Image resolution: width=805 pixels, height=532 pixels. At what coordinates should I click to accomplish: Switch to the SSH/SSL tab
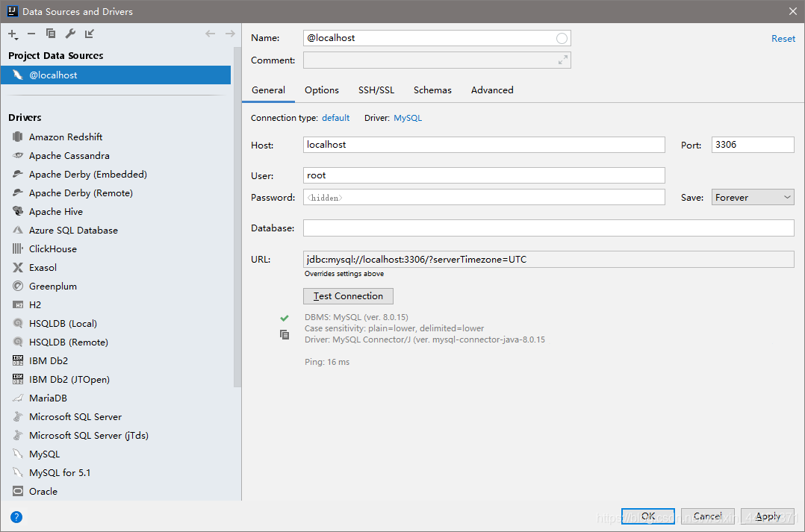376,90
